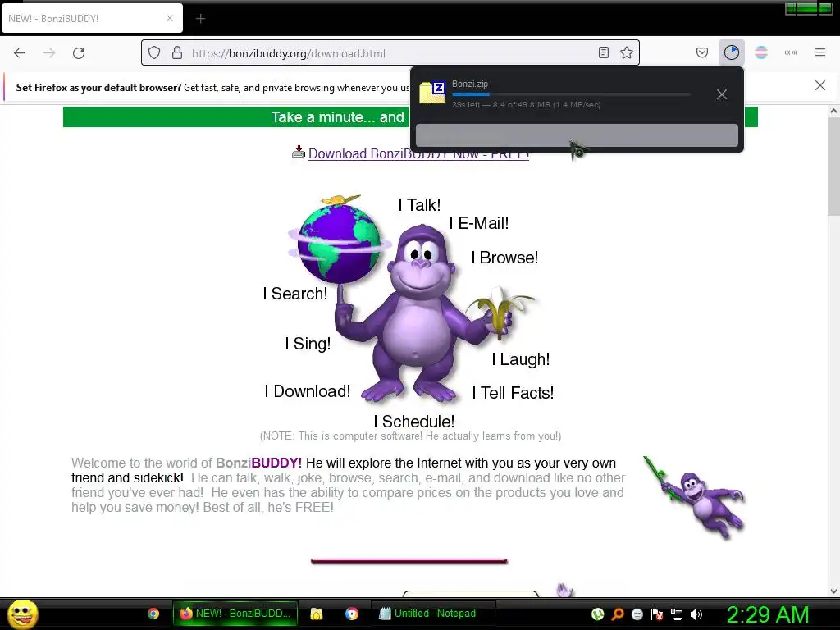This screenshot has width=840, height=630.
Task: Click the network connection tray icon
Action: click(677, 614)
